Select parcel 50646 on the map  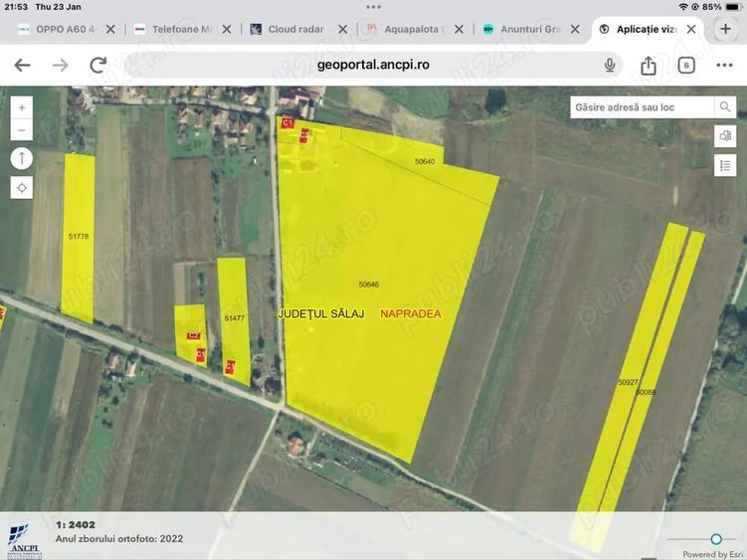pyautogui.click(x=369, y=284)
